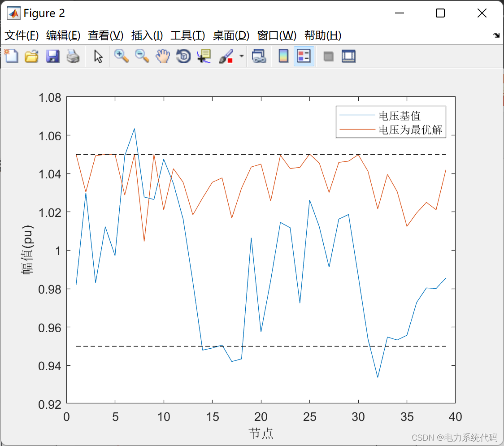Image resolution: width=504 pixels, height=446 pixels.
Task: Click blue line peak near 1.06
Action: [x=135, y=129]
